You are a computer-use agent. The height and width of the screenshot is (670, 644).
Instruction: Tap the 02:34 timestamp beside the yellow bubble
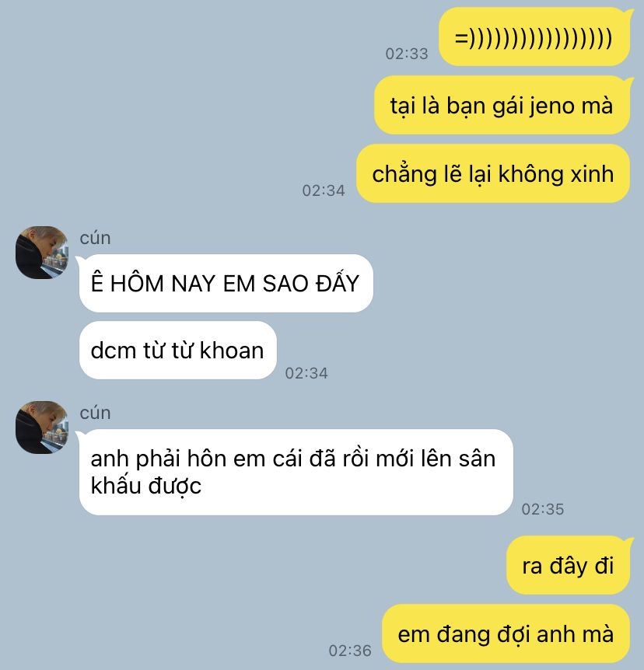click(x=324, y=190)
